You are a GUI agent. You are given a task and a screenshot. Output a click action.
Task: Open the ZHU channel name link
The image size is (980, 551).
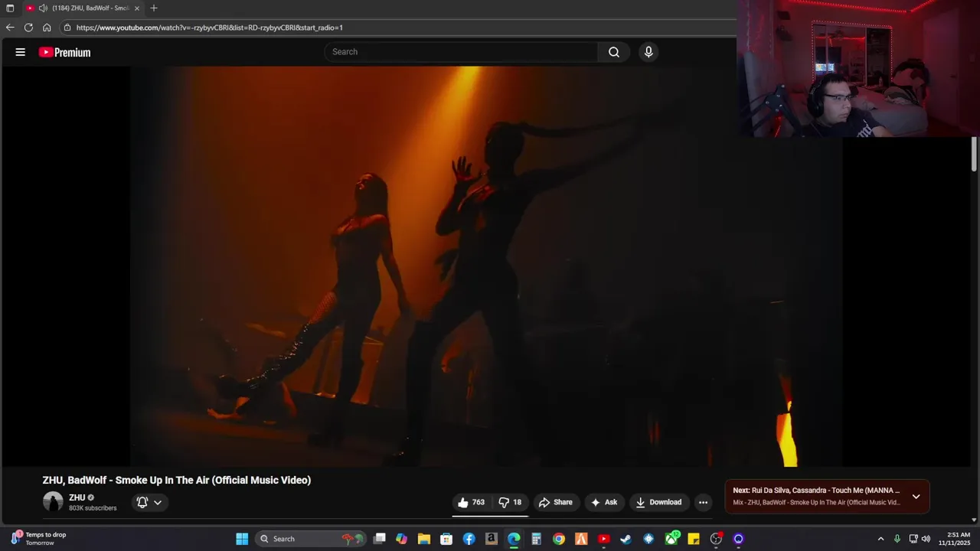77,497
